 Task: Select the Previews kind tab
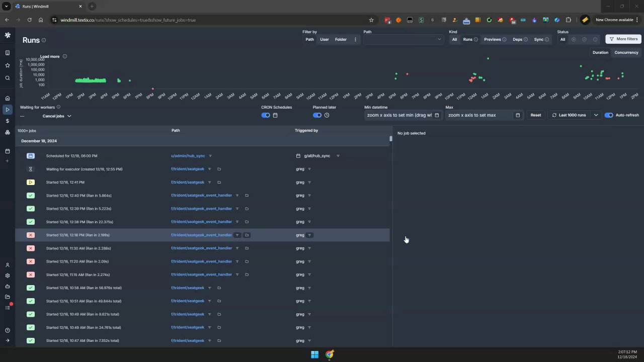495,39
